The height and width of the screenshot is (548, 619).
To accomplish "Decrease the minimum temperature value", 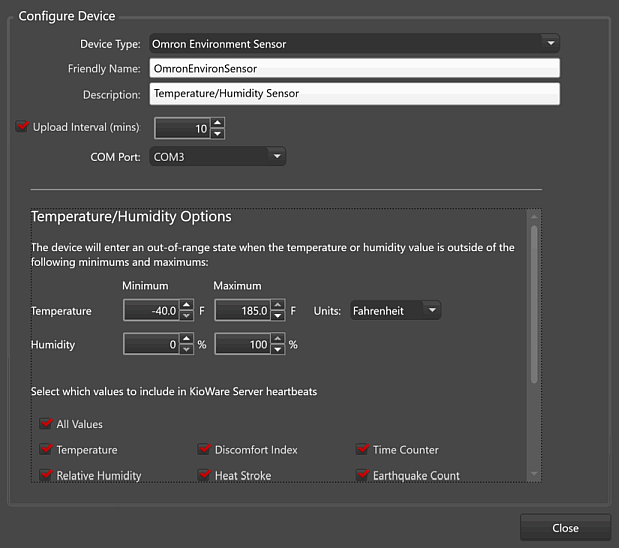I will click(186, 316).
